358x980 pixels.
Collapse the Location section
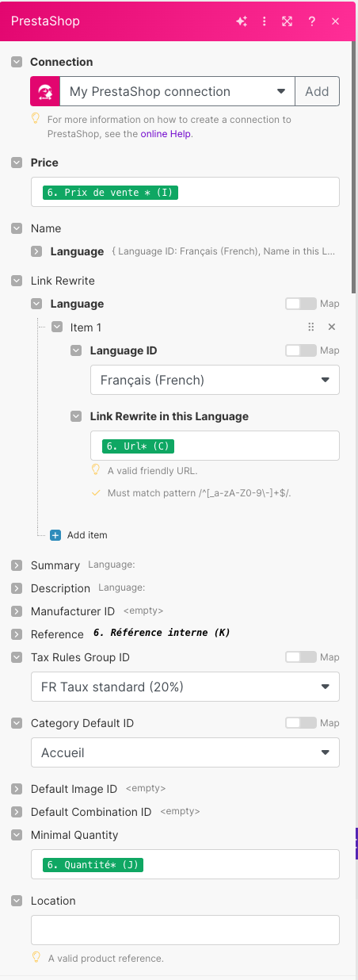click(x=17, y=901)
